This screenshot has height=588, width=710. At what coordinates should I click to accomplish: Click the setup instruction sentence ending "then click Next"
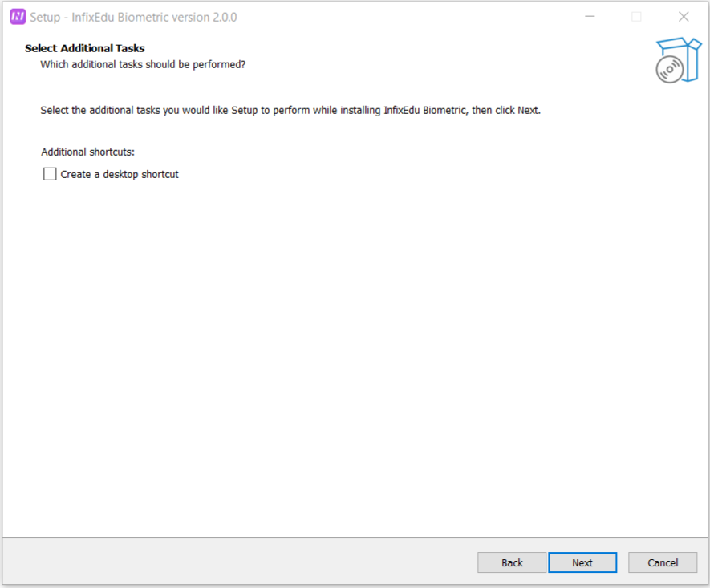tap(290, 110)
